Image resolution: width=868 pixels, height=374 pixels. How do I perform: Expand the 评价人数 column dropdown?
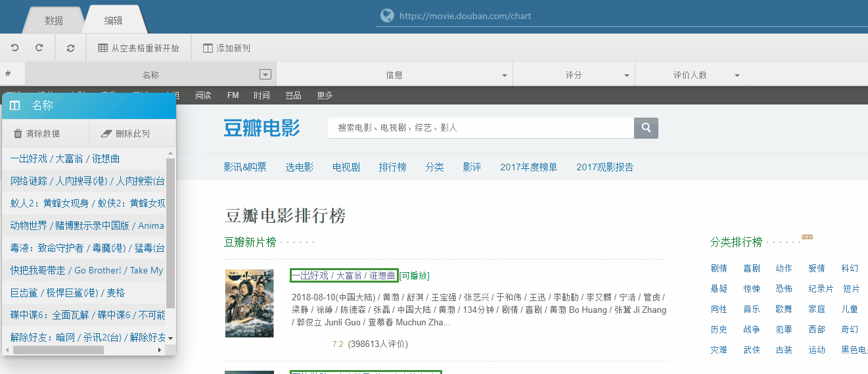pos(737,76)
